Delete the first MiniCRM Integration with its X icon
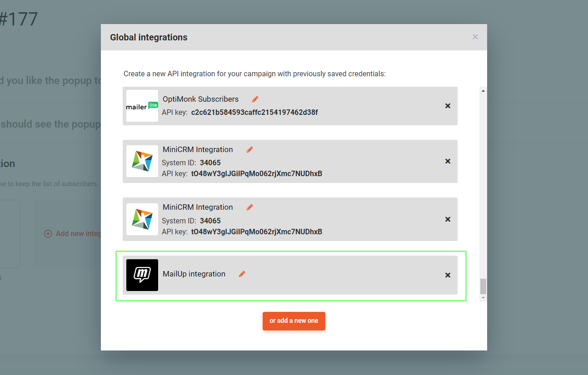 tap(448, 161)
